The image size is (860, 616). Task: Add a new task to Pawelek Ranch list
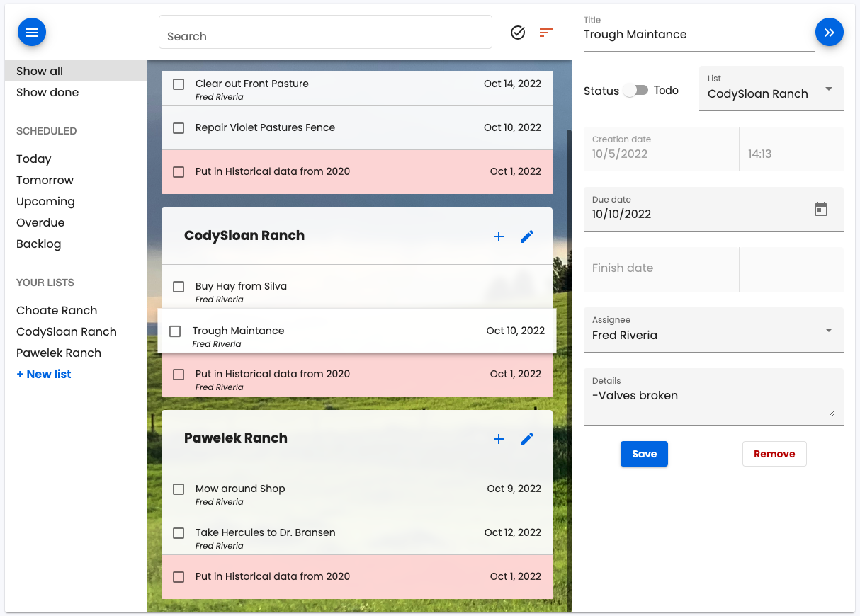tap(498, 439)
